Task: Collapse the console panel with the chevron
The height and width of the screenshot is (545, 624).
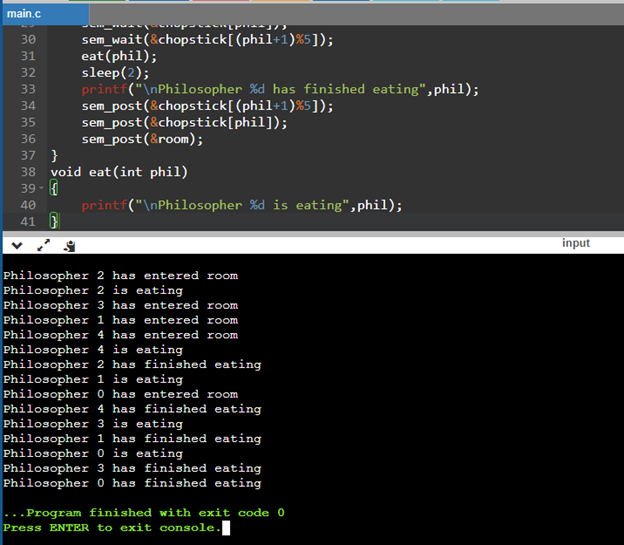Action: tap(17, 246)
